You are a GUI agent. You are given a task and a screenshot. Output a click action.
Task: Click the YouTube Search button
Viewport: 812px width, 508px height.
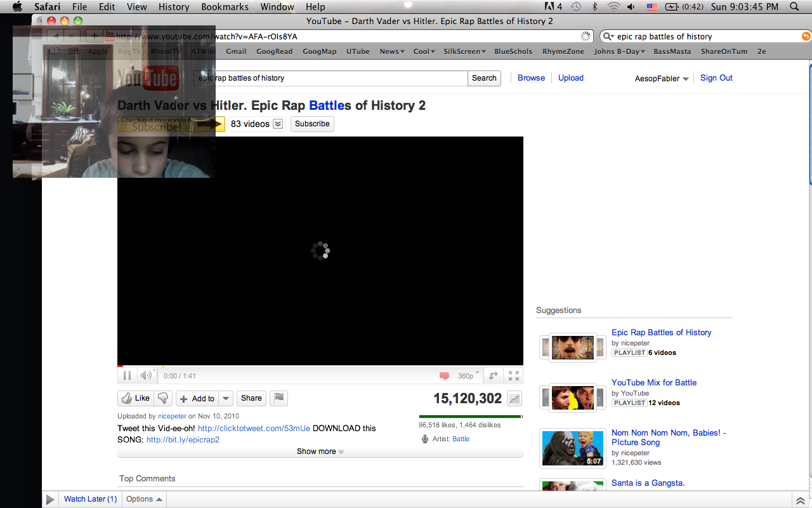(484, 78)
